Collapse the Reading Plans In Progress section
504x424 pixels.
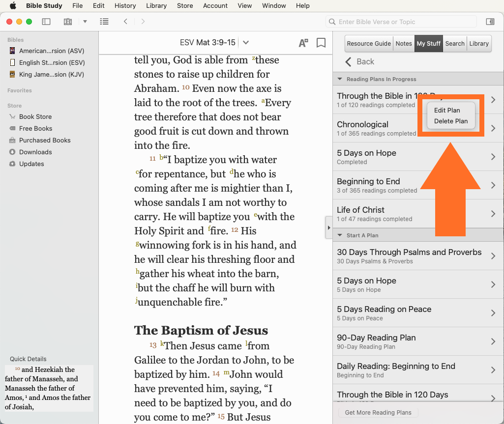340,79
